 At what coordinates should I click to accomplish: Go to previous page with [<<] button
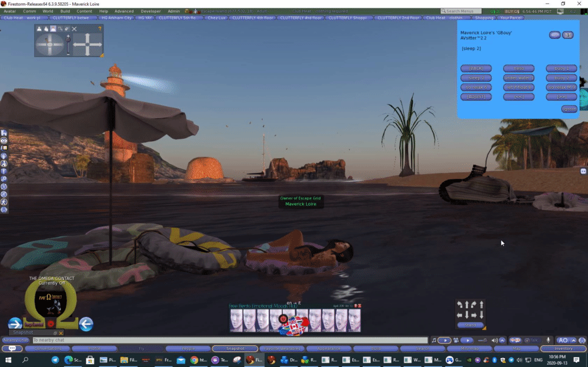pyautogui.click(x=519, y=96)
